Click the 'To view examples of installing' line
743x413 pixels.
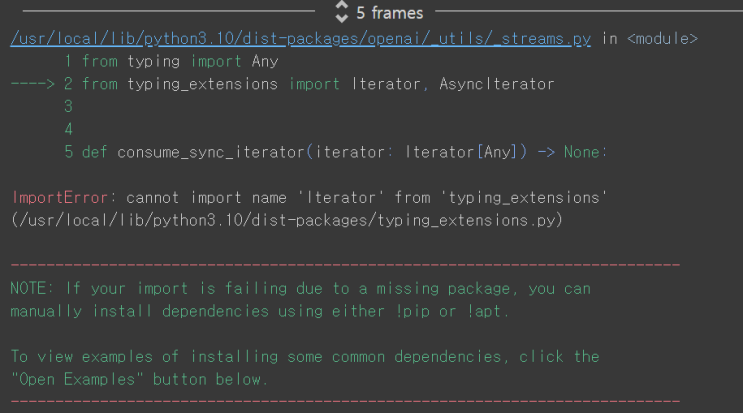(305, 357)
